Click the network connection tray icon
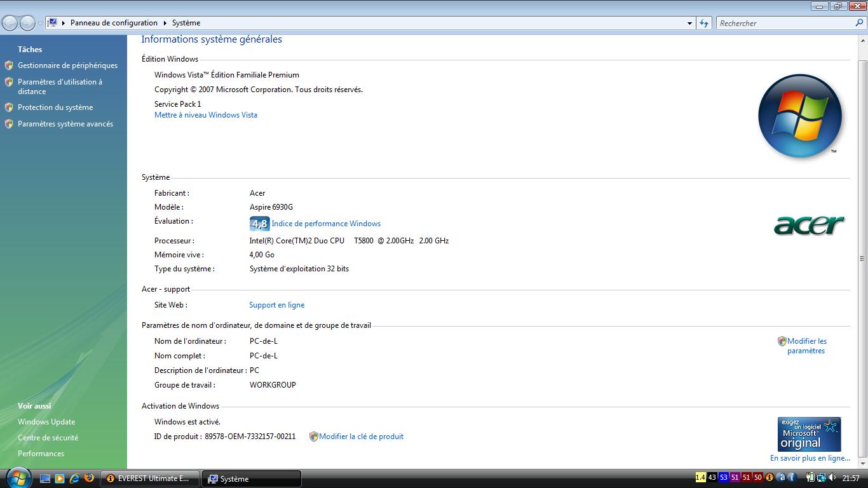 click(x=821, y=478)
